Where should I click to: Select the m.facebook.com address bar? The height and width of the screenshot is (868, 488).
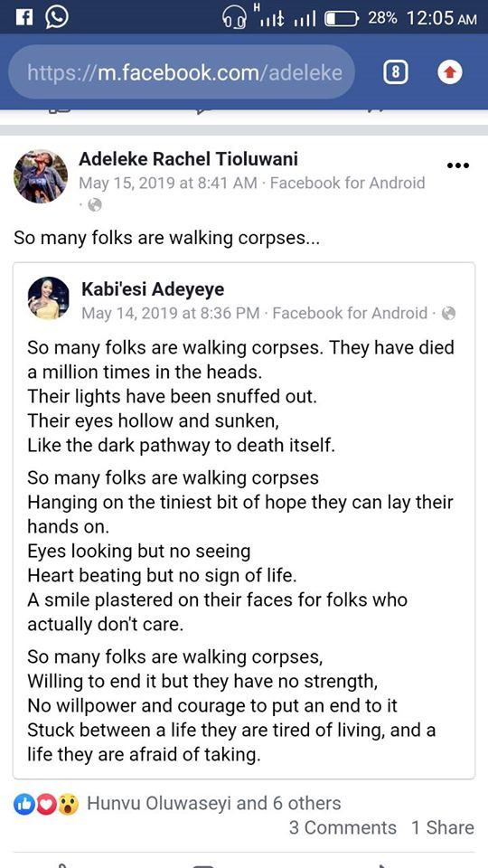[182, 72]
